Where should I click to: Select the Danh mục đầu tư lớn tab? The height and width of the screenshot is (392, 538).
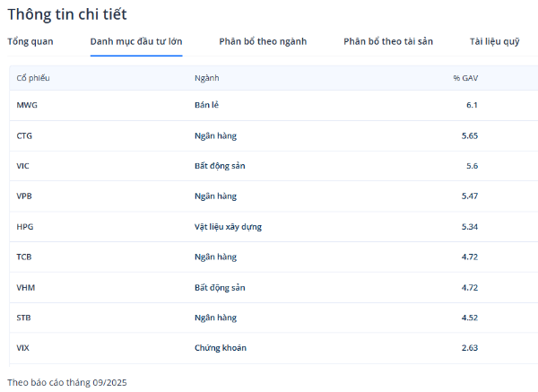point(136,41)
